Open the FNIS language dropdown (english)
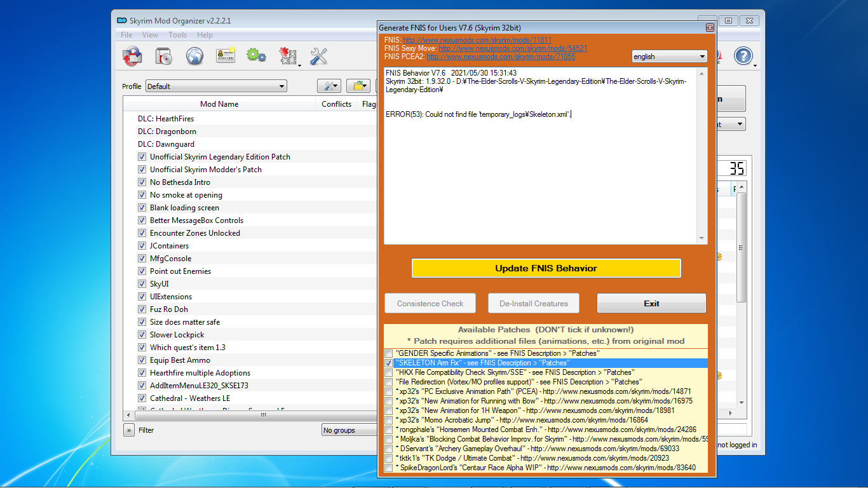 669,57
